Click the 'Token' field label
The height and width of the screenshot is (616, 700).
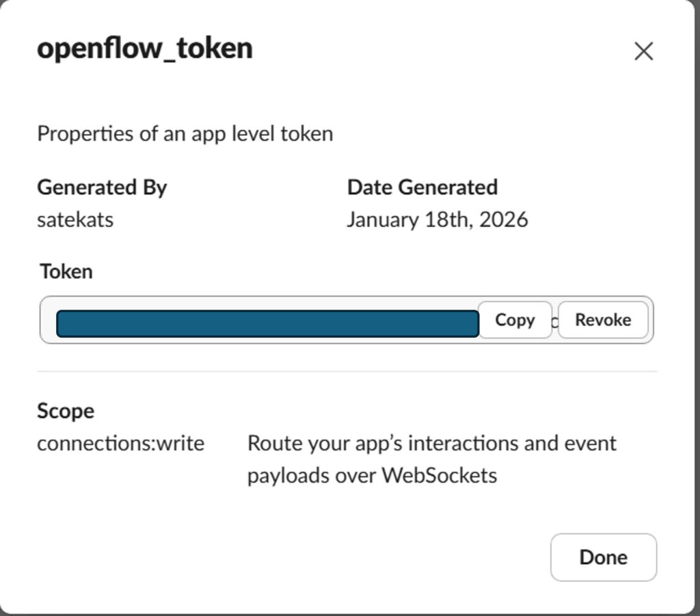click(66, 271)
